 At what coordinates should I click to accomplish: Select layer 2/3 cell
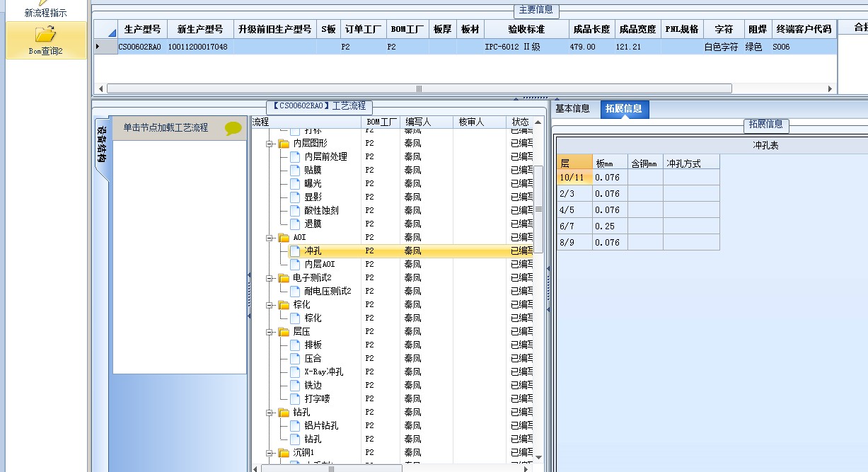point(574,193)
